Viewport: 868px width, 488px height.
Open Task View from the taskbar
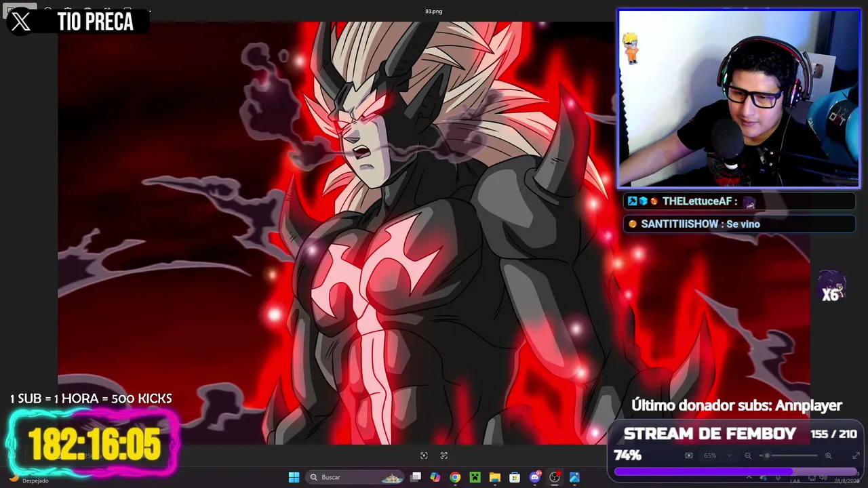(x=416, y=477)
